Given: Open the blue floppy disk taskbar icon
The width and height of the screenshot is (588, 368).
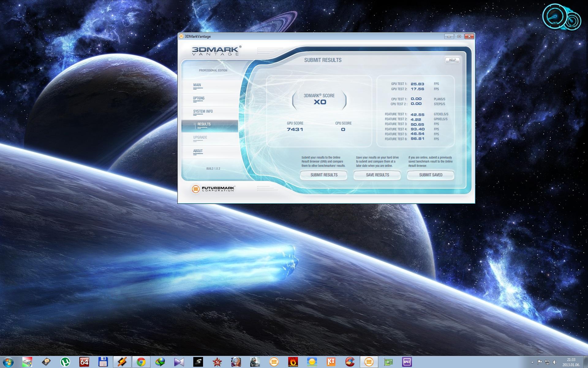Looking at the screenshot, I should coord(103,362).
